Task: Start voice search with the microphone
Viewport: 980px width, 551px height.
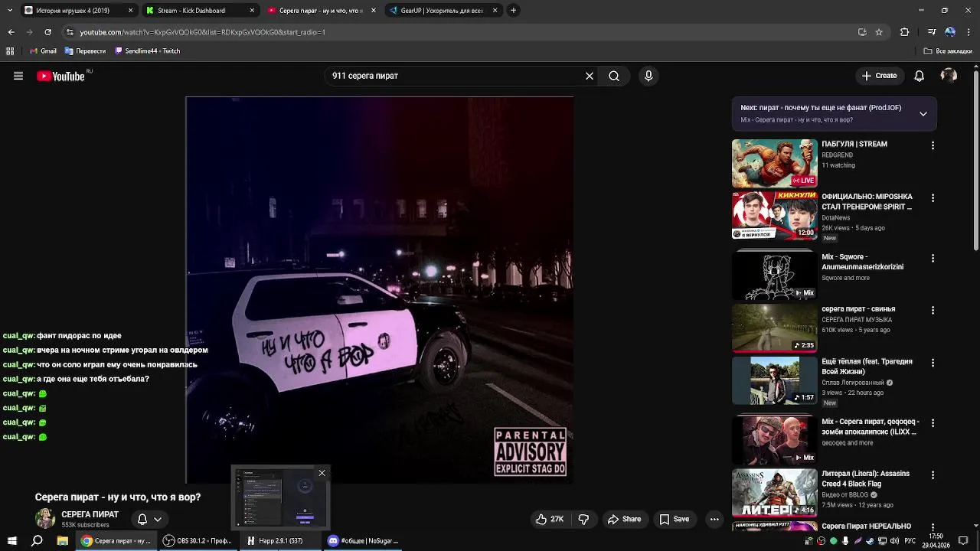Action: pos(648,76)
